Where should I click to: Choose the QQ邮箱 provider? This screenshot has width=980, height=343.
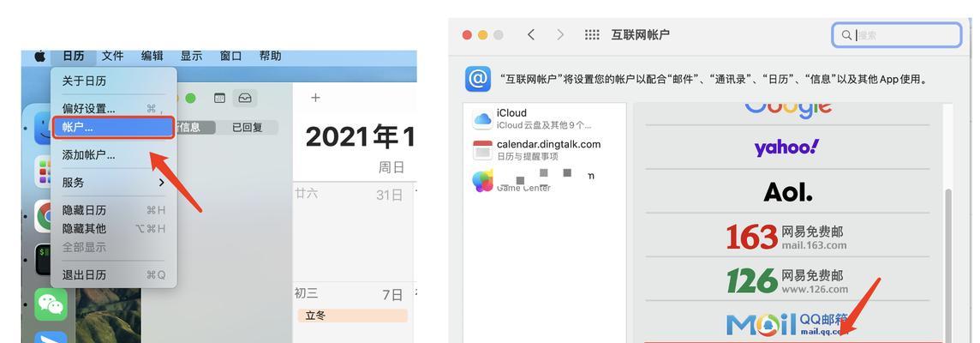pyautogui.click(x=787, y=323)
